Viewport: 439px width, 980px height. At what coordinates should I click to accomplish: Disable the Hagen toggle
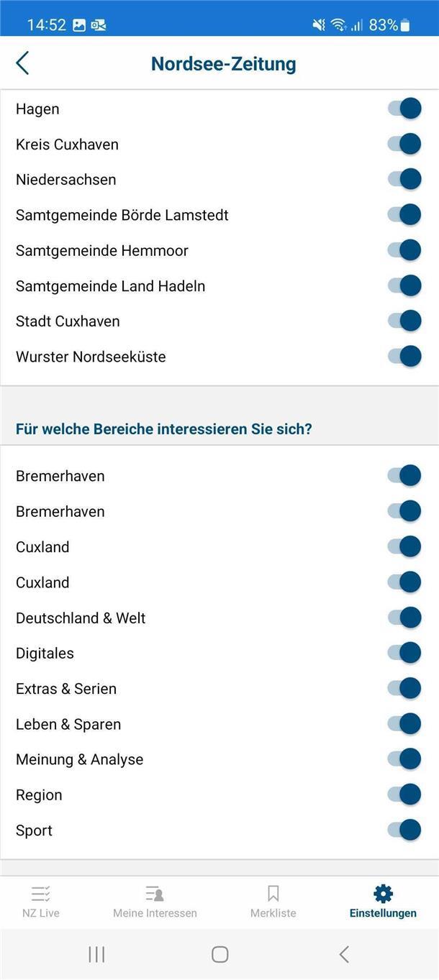coord(404,109)
